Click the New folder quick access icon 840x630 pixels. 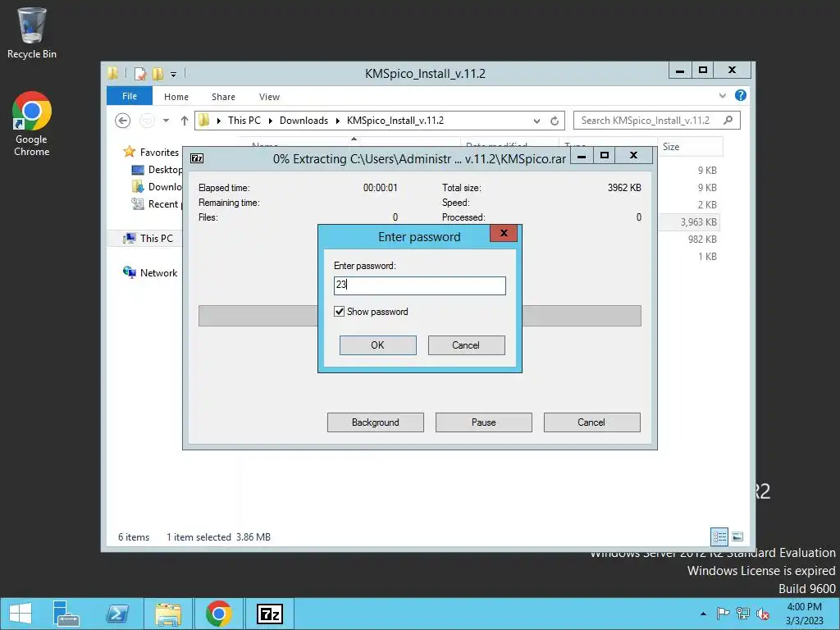coord(157,73)
